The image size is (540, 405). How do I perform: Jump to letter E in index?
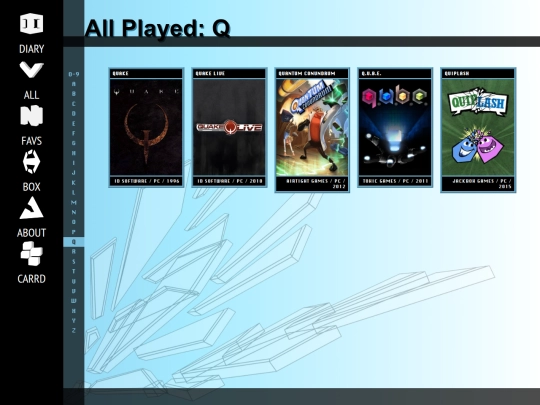(74, 123)
